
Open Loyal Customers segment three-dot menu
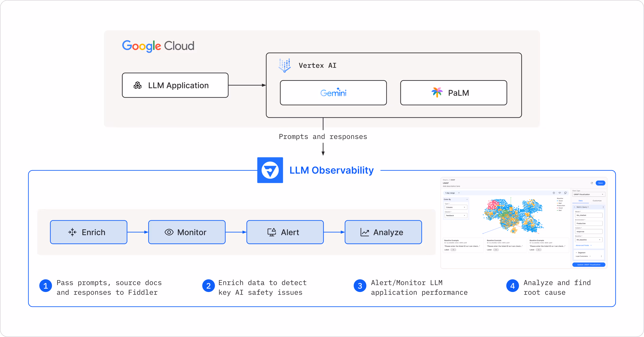click(601, 256)
